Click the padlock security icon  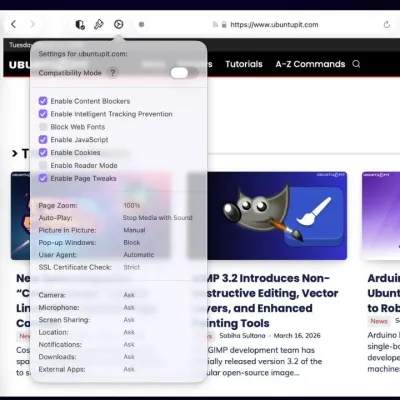pyautogui.click(x=224, y=25)
